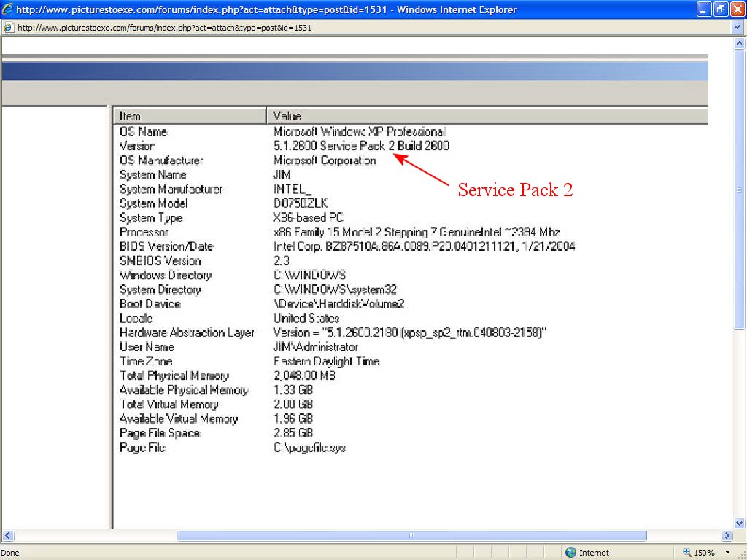Click 'Microsoft Windows XP Professional' value

tap(359, 131)
